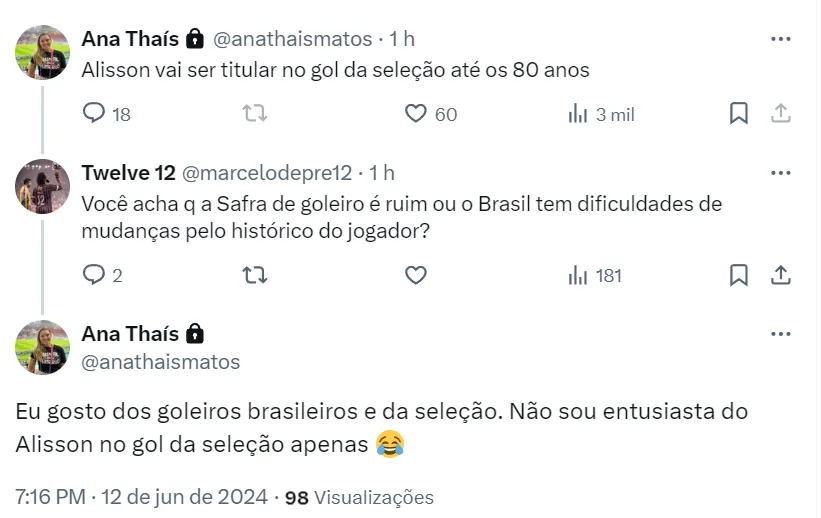The width and height of the screenshot is (821, 518).
Task: Reply to Ana Thaís's first tweet
Action: point(94,114)
